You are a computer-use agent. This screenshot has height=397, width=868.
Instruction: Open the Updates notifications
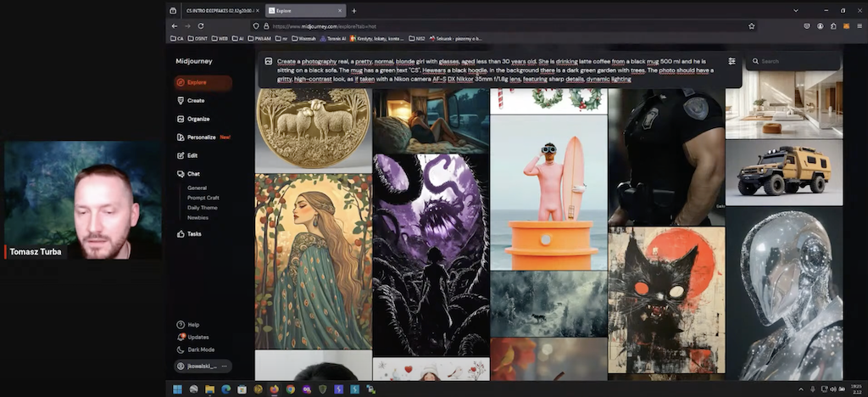[198, 337]
